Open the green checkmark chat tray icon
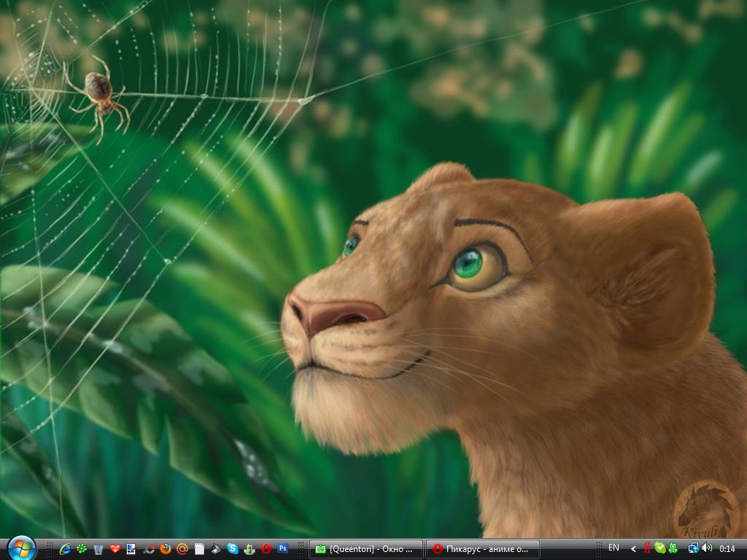Viewport: 747px width, 560px height. coord(660,548)
